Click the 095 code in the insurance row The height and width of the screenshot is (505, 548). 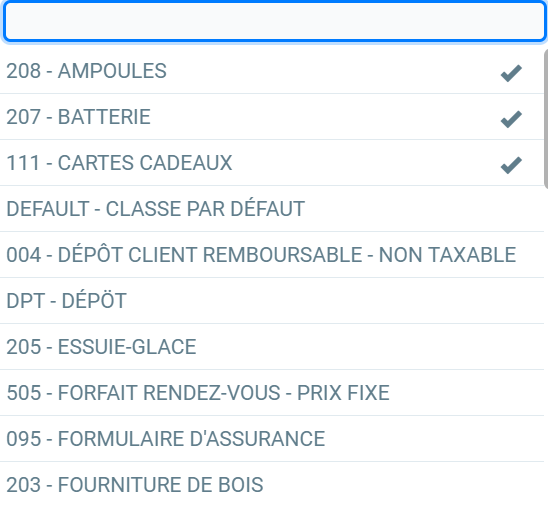tap(24, 439)
